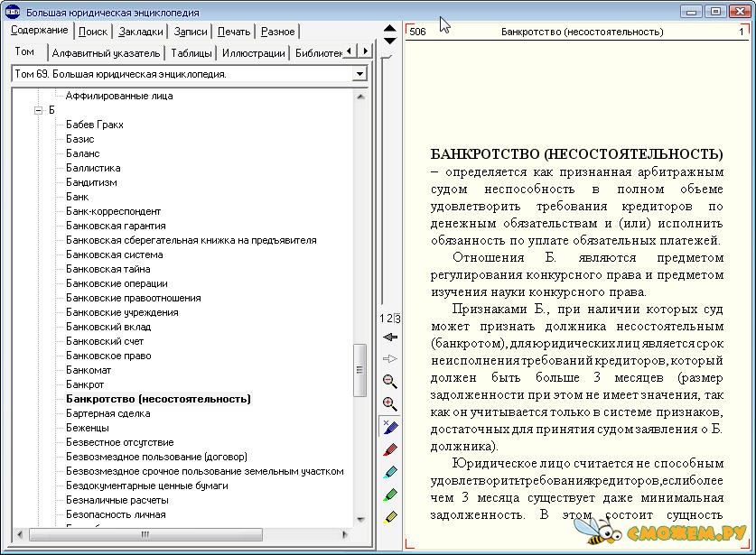
Task: Select the Иллюстрации subtab
Action: [254, 53]
